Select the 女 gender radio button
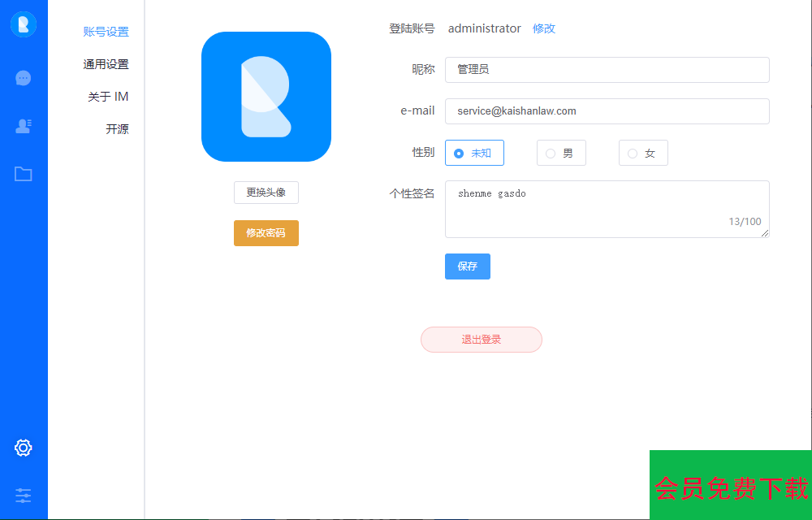 633,153
